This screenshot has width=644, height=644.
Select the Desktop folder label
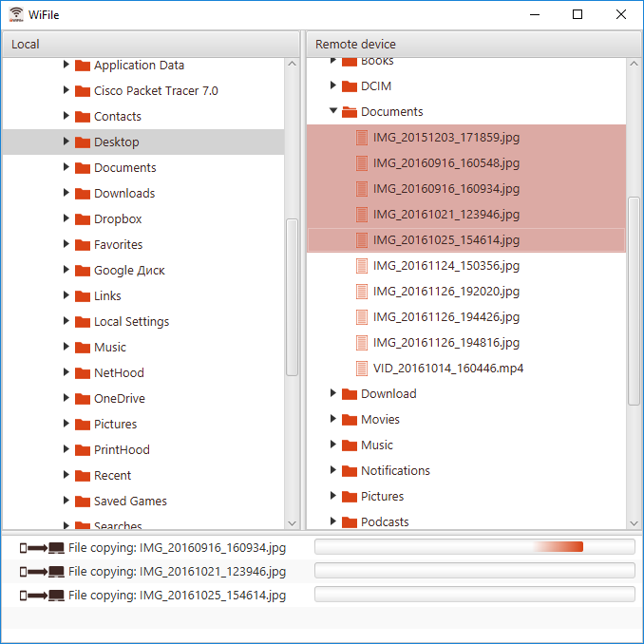117,142
